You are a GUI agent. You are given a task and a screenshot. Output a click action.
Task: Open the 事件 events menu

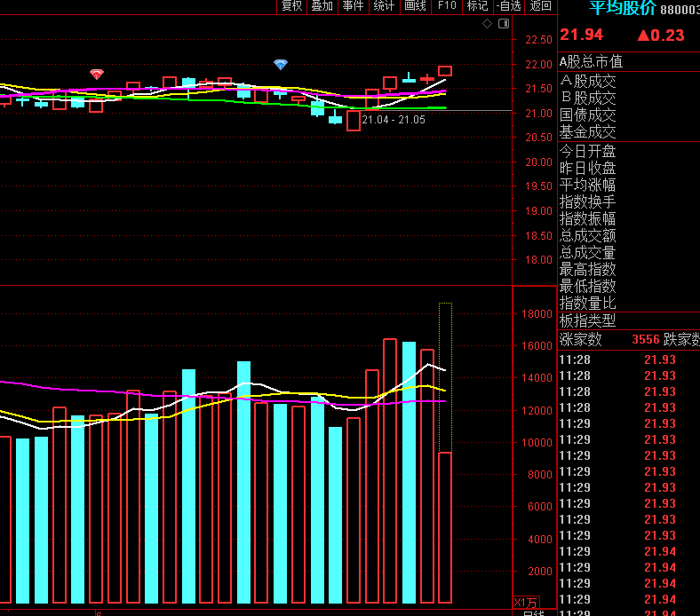354,6
